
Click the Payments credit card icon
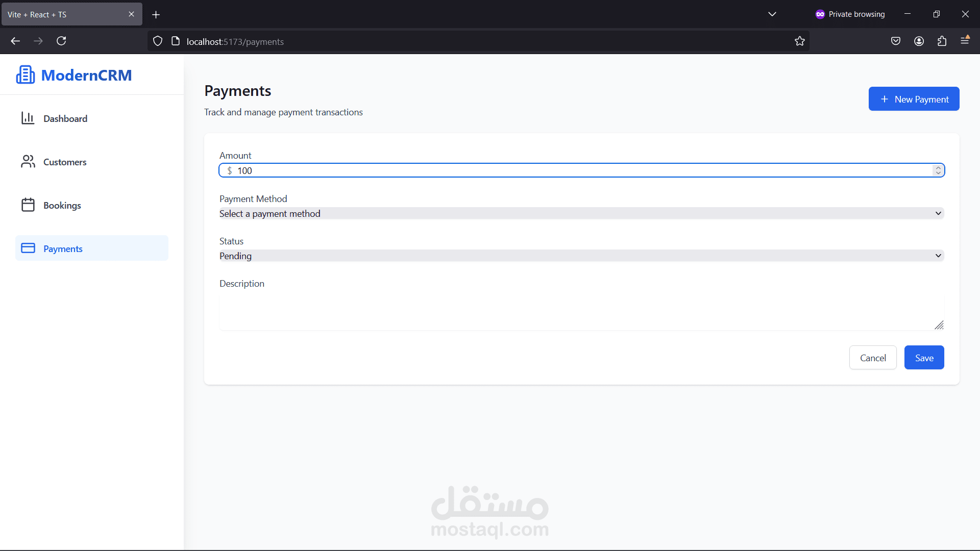(x=28, y=248)
